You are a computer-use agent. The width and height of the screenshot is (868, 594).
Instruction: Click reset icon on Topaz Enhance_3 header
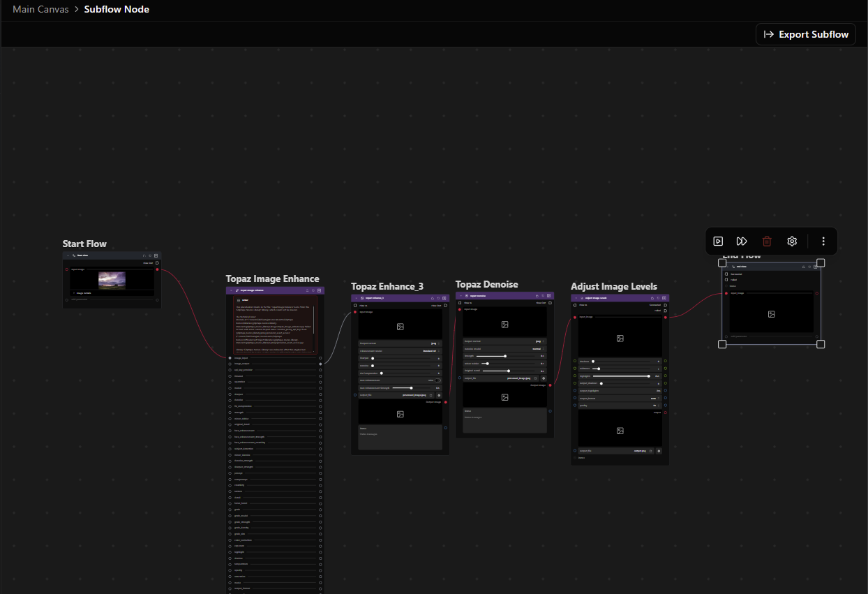tap(438, 298)
